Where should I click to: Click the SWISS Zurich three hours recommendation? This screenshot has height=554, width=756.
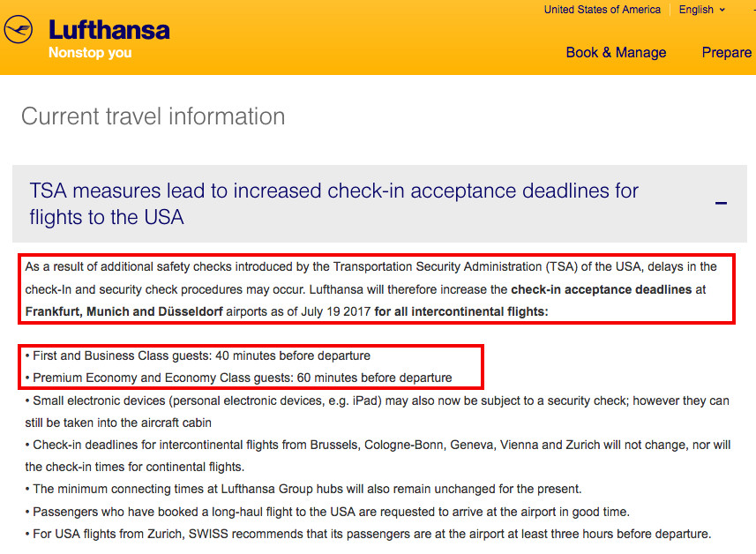[x=368, y=535]
